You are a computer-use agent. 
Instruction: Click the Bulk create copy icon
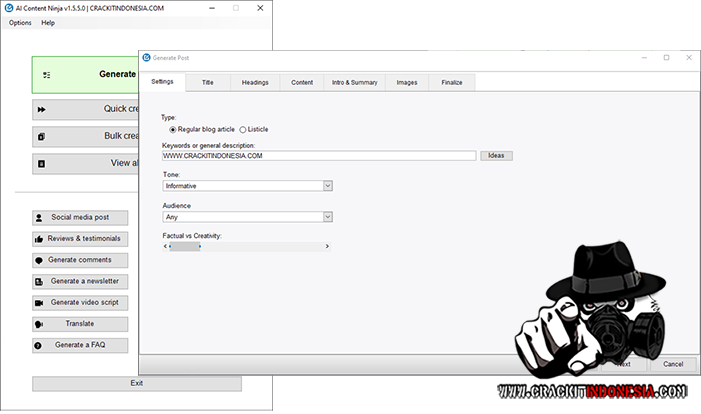click(42, 137)
